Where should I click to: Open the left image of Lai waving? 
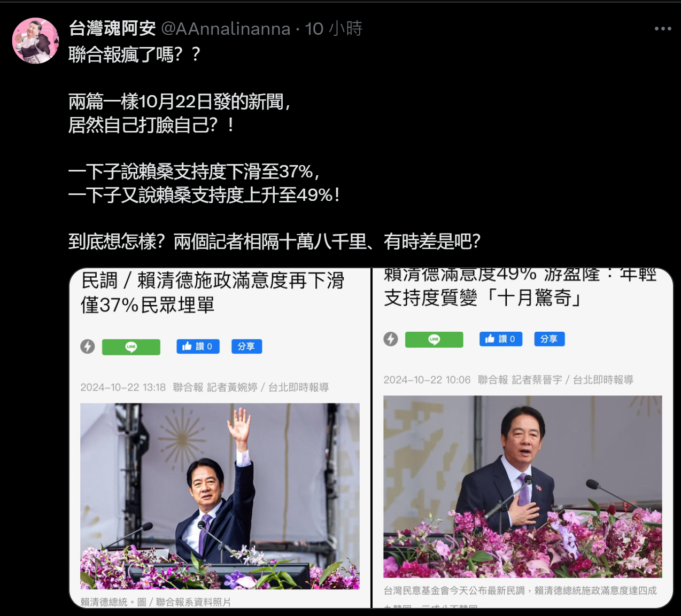click(x=220, y=496)
